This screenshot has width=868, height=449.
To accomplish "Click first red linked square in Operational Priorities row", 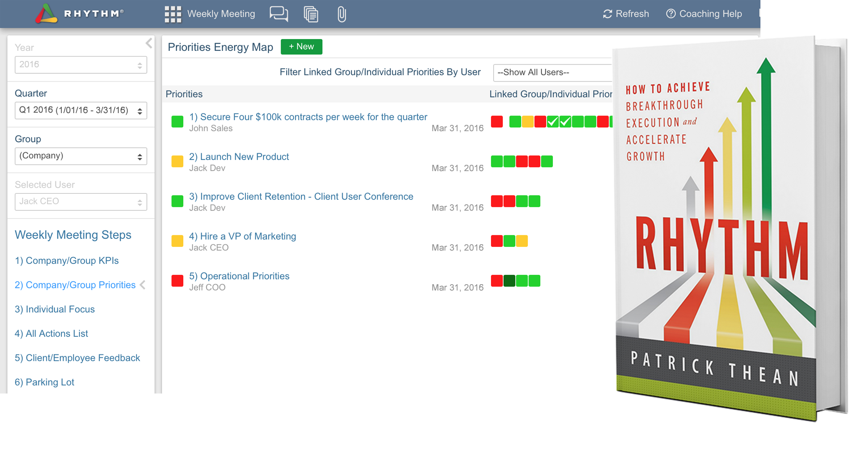I will (x=497, y=281).
